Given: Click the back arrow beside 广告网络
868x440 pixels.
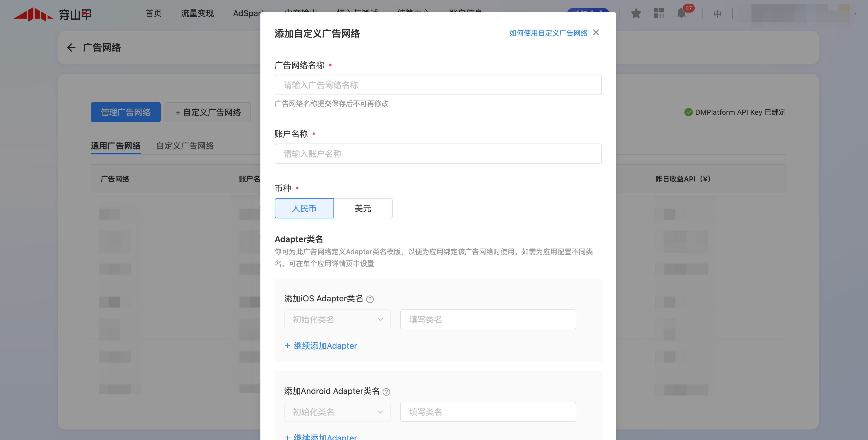Looking at the screenshot, I should [x=71, y=48].
